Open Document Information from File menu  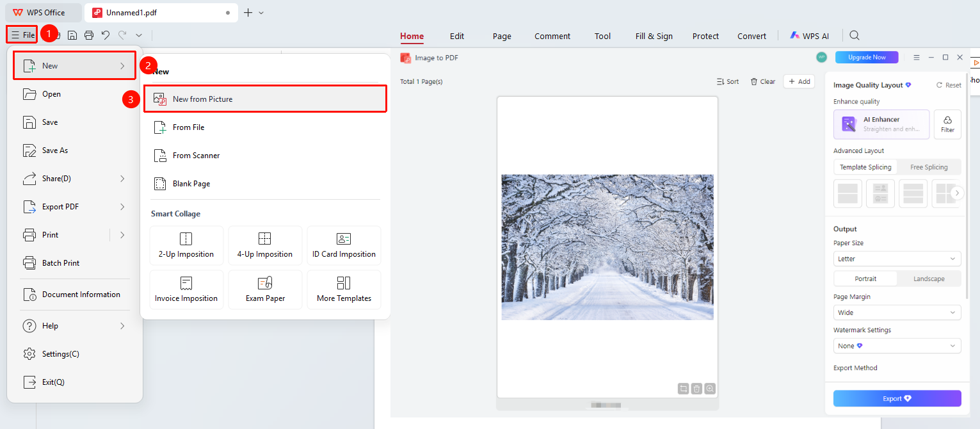pyautogui.click(x=75, y=295)
